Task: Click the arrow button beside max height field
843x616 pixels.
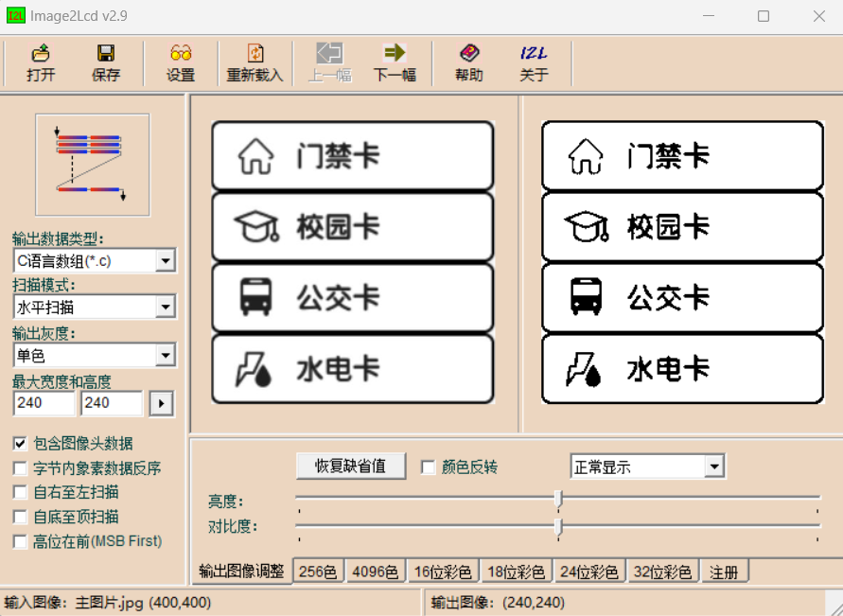Action: pos(162,404)
